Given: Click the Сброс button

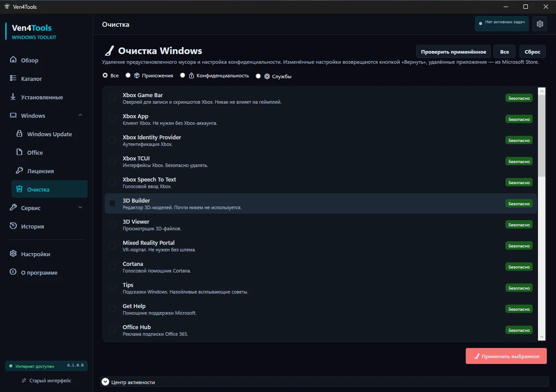Looking at the screenshot, I should (533, 51).
